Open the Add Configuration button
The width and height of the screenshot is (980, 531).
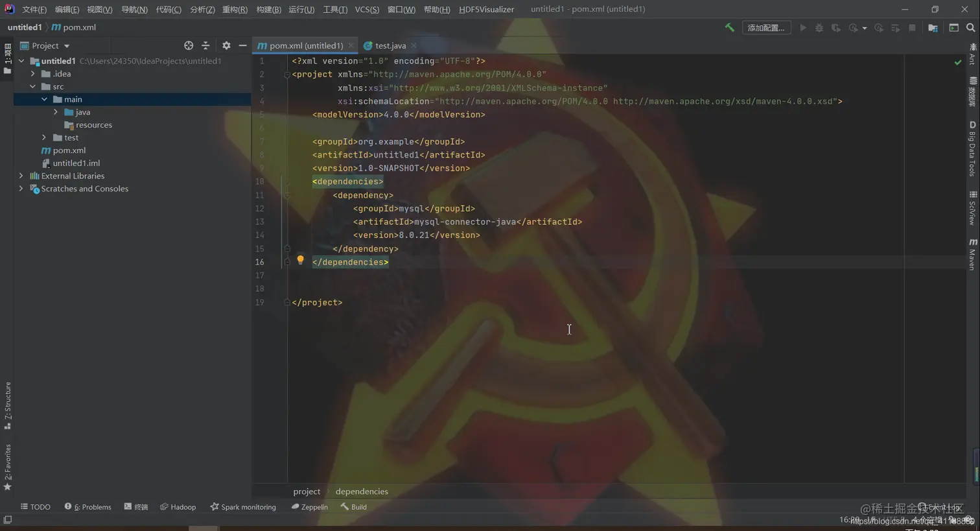pos(766,27)
